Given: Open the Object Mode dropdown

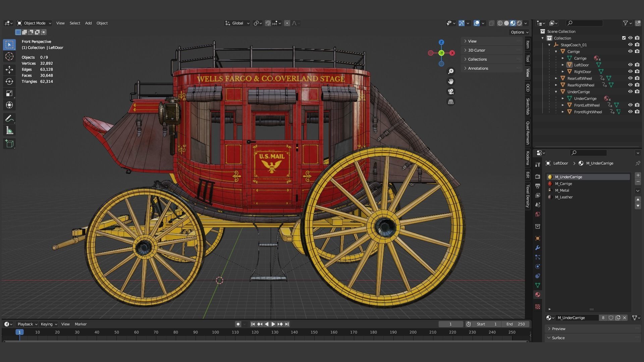Looking at the screenshot, I should [x=34, y=23].
